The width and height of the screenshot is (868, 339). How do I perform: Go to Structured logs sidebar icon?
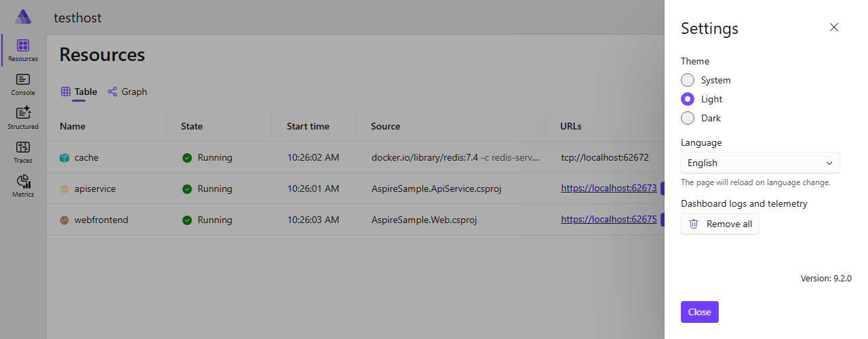pos(23,118)
